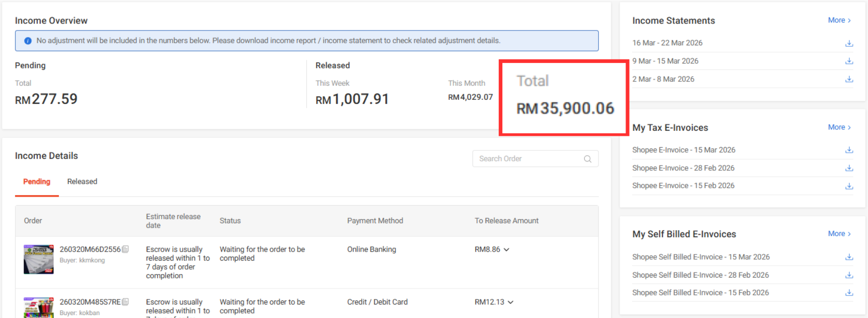The width and height of the screenshot is (868, 318).
Task: Open product thumbnail of order 260320M66D2556
Action: 38,259
